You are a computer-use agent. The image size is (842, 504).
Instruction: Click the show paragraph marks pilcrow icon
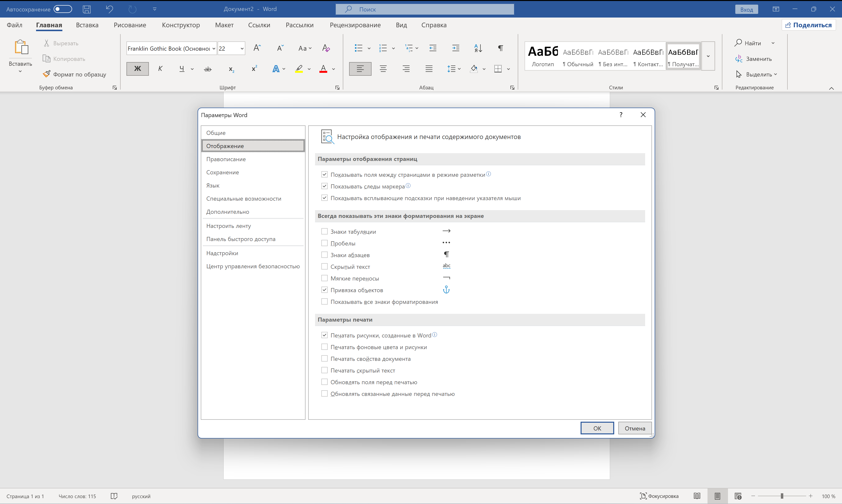[x=500, y=48]
